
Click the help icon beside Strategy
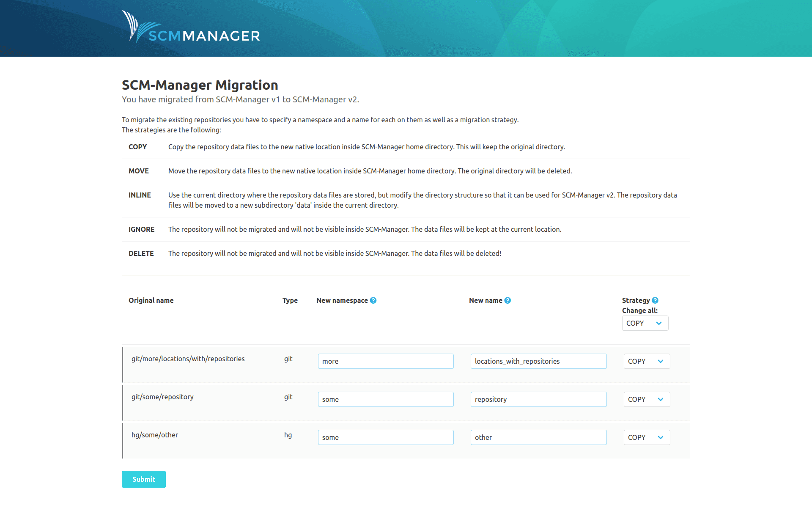[655, 300]
